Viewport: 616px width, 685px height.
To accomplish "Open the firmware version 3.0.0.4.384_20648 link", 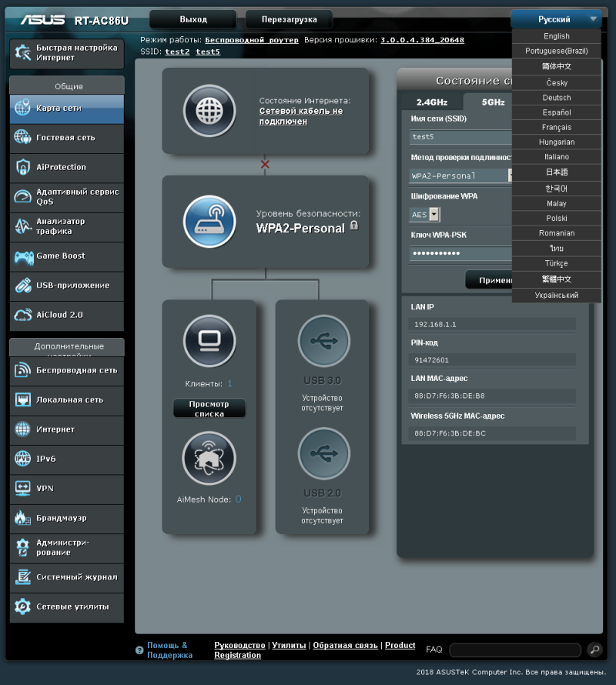I will (x=422, y=40).
